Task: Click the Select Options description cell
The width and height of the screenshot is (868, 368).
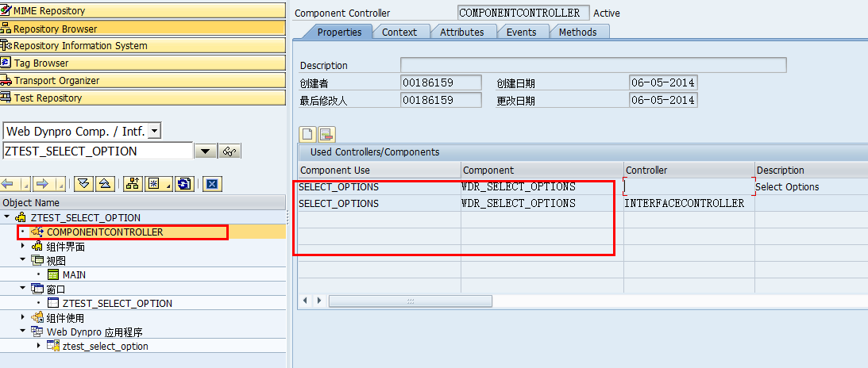Action: 811,186
